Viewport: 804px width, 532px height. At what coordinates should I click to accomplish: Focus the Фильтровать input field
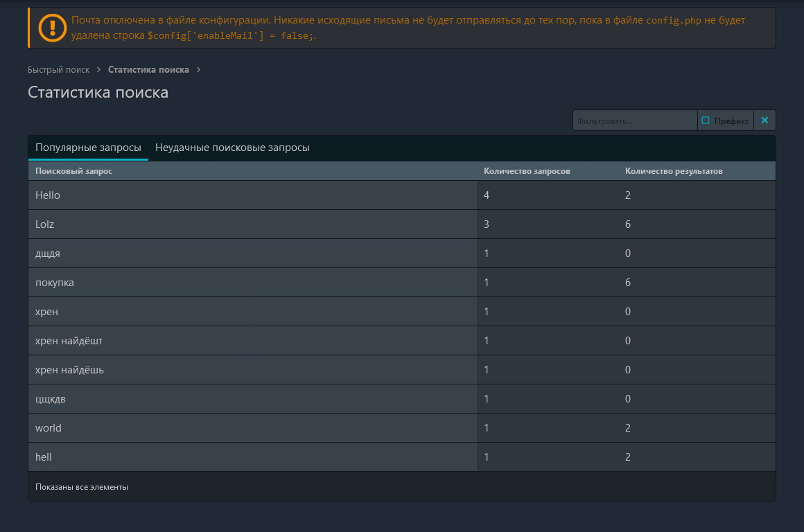634,121
